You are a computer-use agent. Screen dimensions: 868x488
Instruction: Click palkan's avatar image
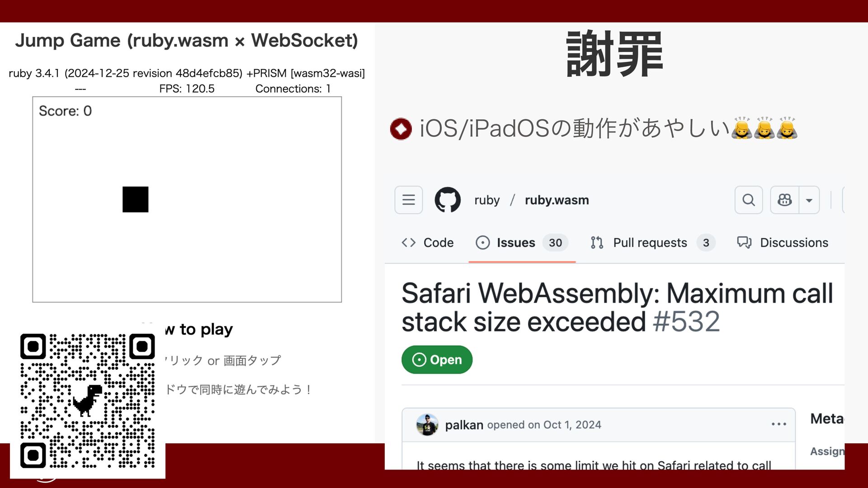tap(427, 425)
